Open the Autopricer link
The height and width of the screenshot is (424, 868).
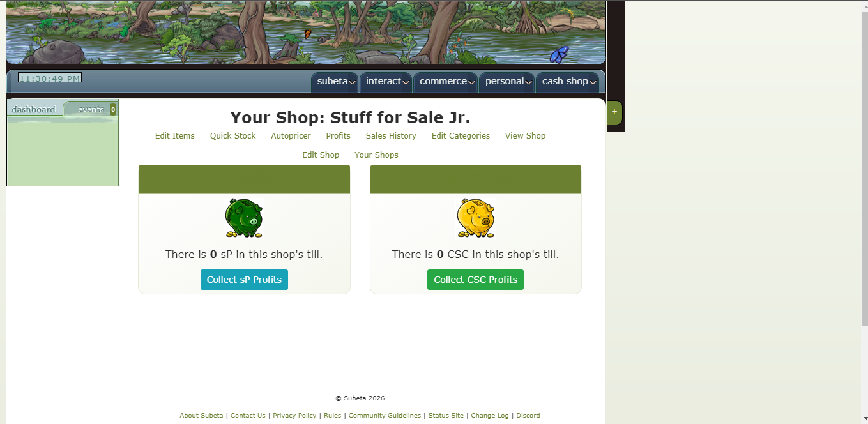(291, 136)
